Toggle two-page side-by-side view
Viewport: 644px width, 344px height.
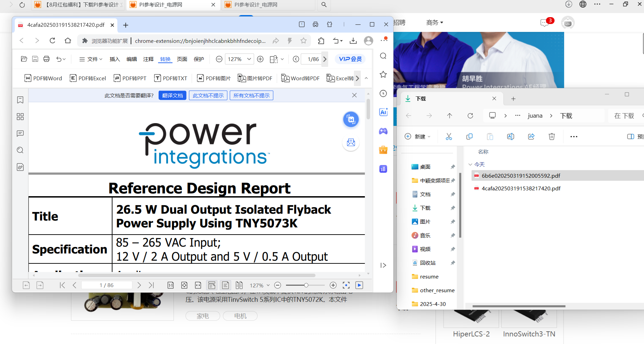[x=239, y=285]
